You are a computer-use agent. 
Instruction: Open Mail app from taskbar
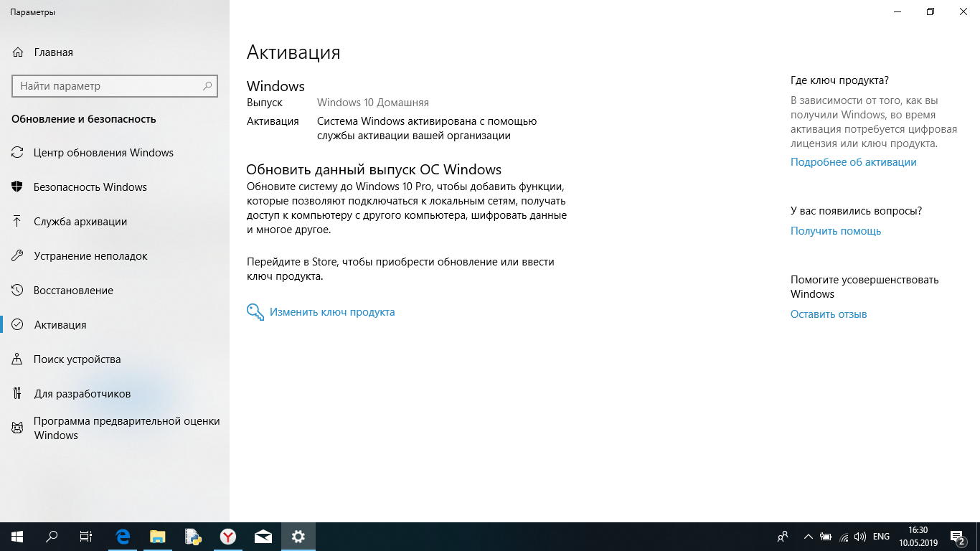tap(263, 537)
